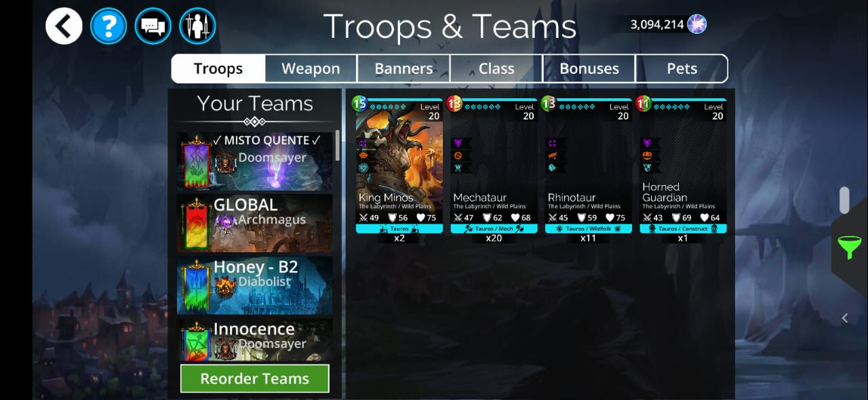Select the King Minos troop card
This screenshot has height=400, width=868.
coord(399,166)
